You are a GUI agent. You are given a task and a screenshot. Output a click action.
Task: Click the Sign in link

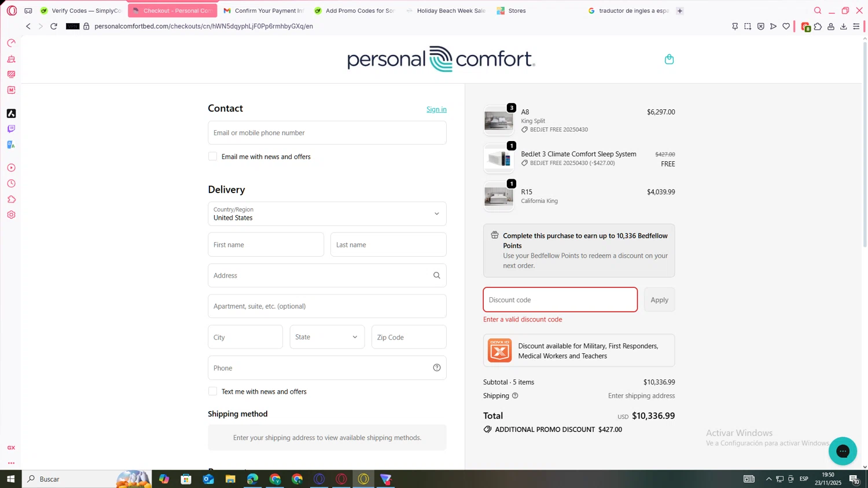[436, 109]
